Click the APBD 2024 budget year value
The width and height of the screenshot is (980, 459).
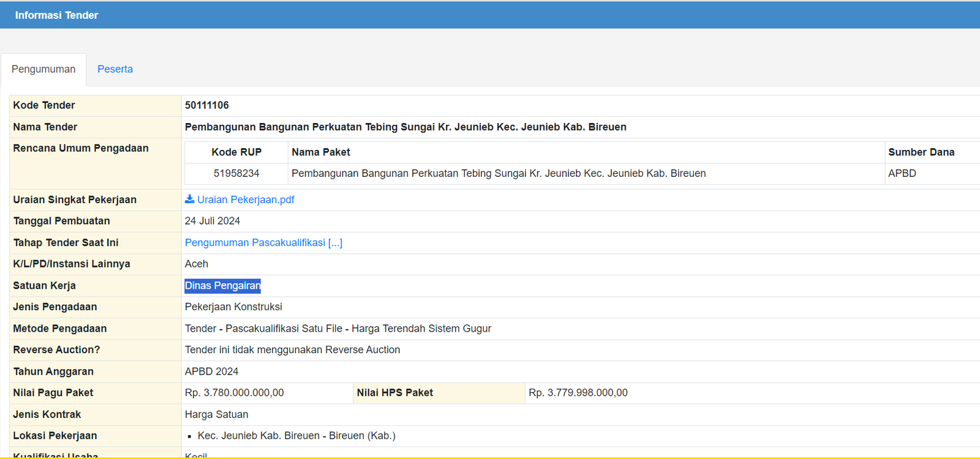(212, 371)
